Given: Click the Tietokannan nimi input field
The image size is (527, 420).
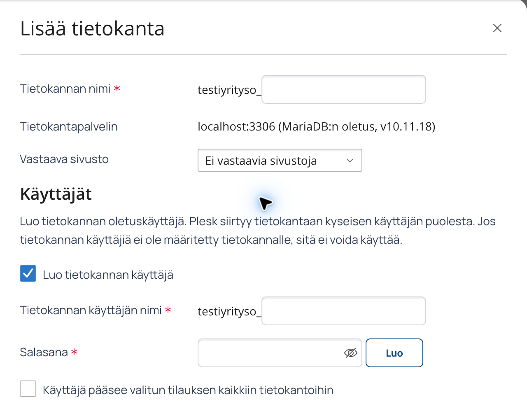Looking at the screenshot, I should tap(344, 89).
